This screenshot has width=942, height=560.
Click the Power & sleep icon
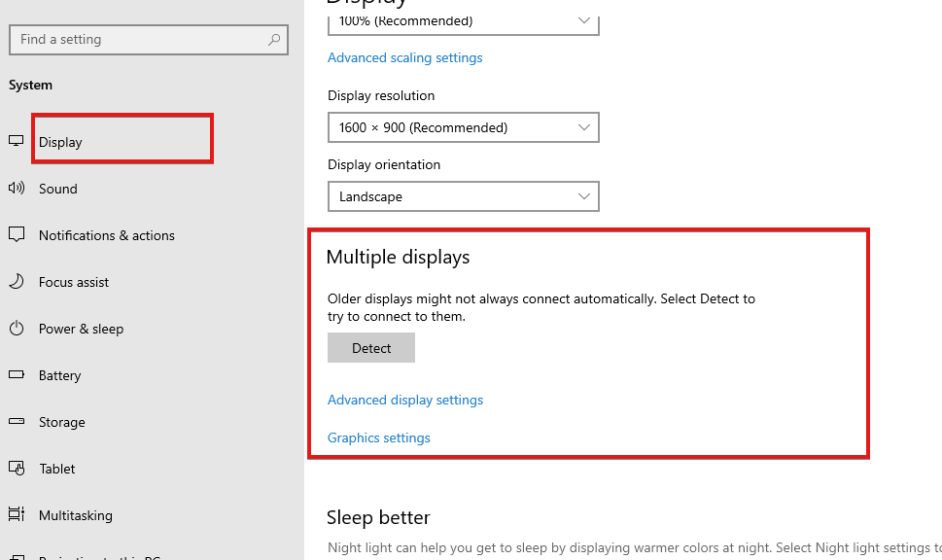click(x=16, y=329)
